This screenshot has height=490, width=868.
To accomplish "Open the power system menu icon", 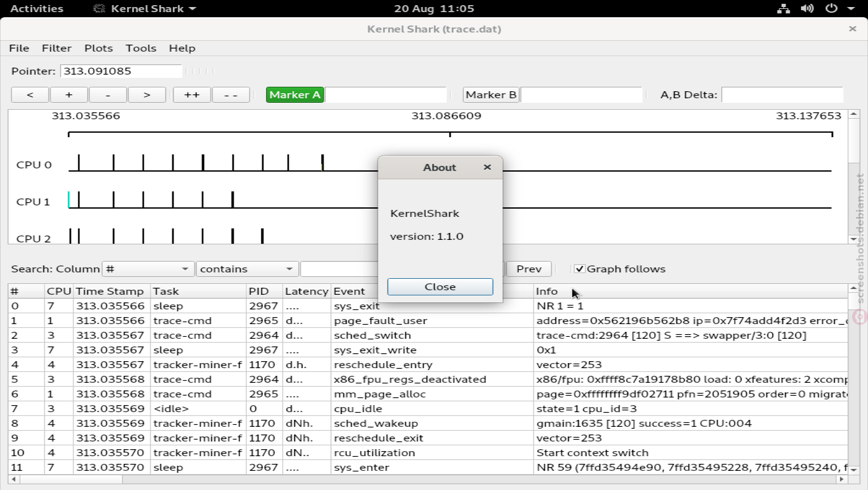I will click(831, 8).
